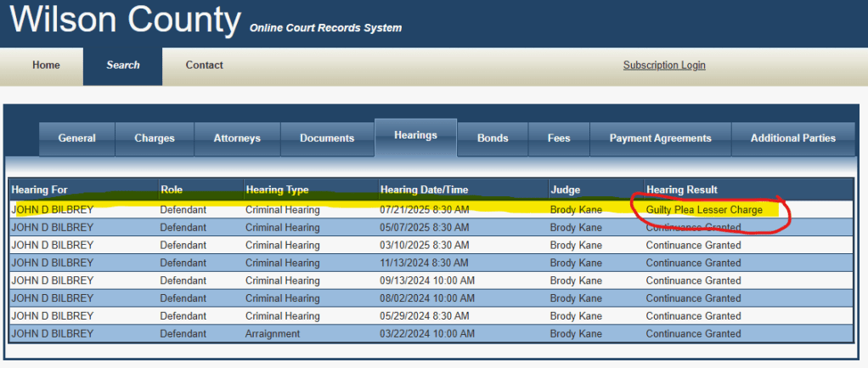Select the Hearings tab
This screenshot has width=868, height=368.
[x=415, y=136]
